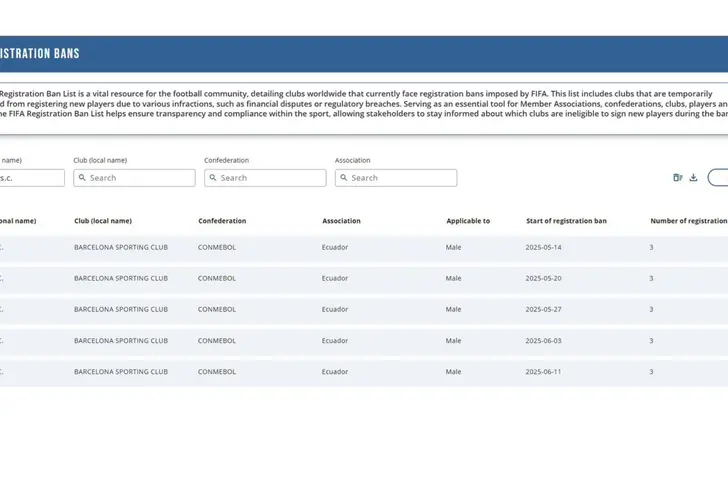Sort by Association column header
Screen dimensions: 728x488
click(341, 221)
